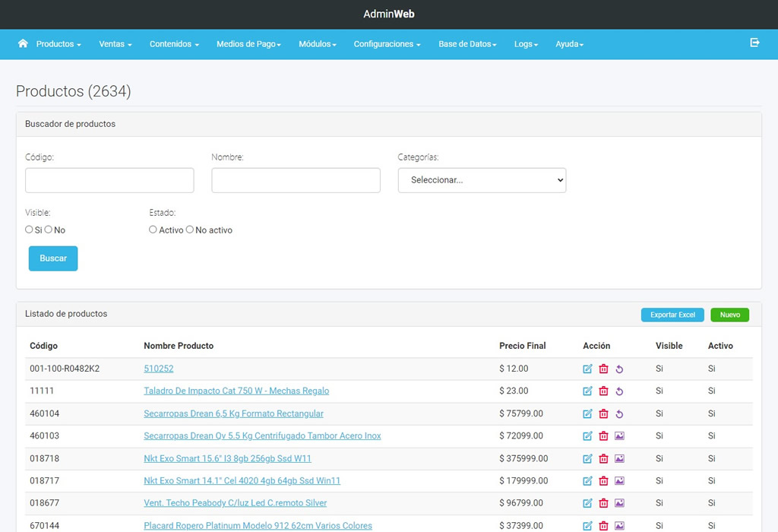Image resolution: width=778 pixels, height=532 pixels.
Task: Select the Visible 'No' radio button
Action: (49, 230)
